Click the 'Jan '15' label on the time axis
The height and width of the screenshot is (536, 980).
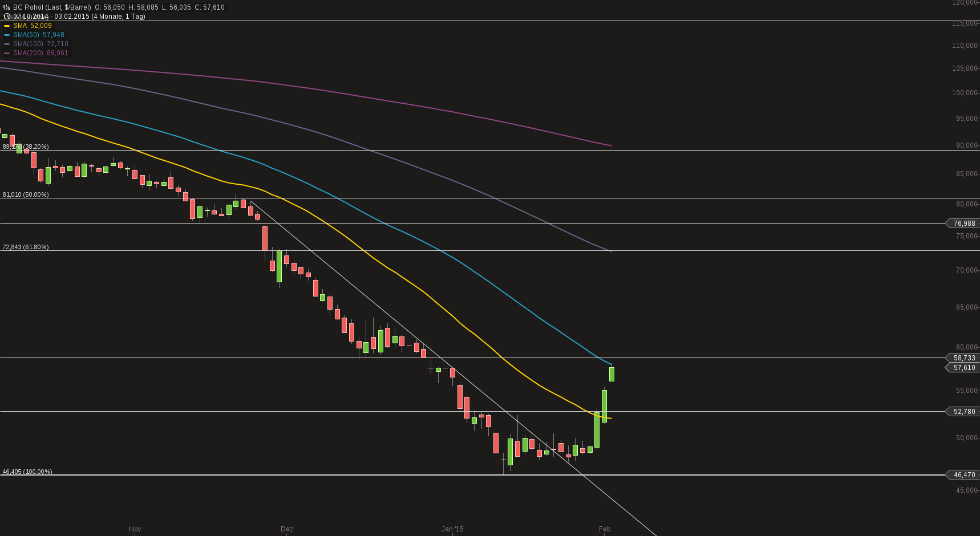[452, 529]
